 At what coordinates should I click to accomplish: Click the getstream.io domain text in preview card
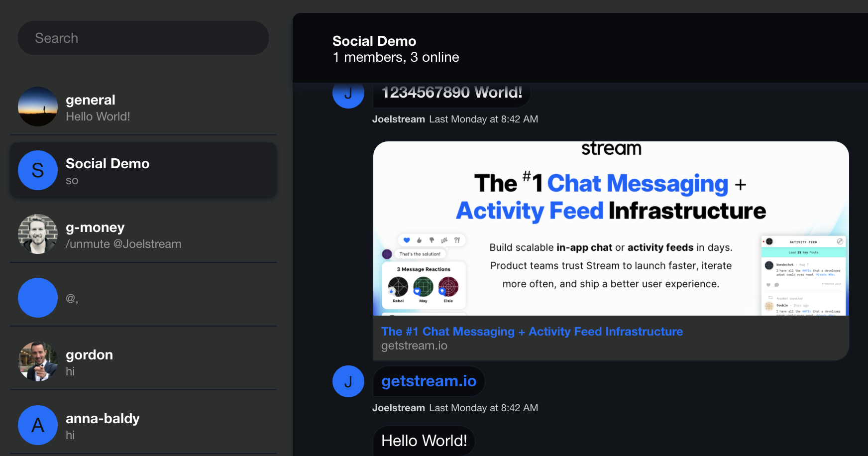414,345
